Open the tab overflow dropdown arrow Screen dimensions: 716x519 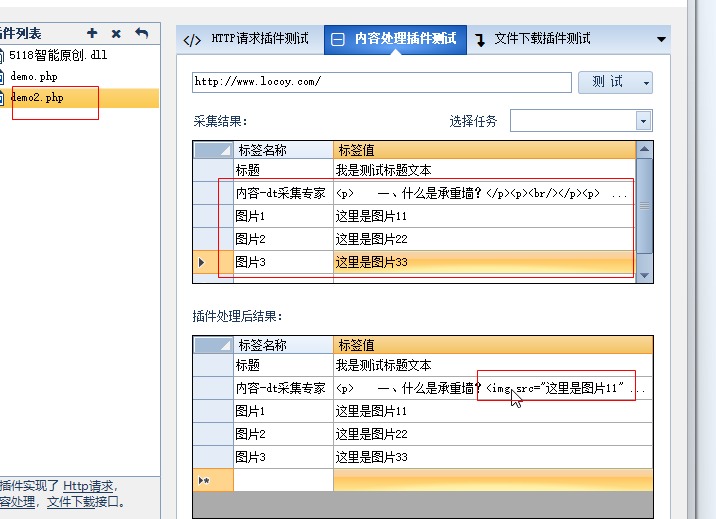click(661, 39)
